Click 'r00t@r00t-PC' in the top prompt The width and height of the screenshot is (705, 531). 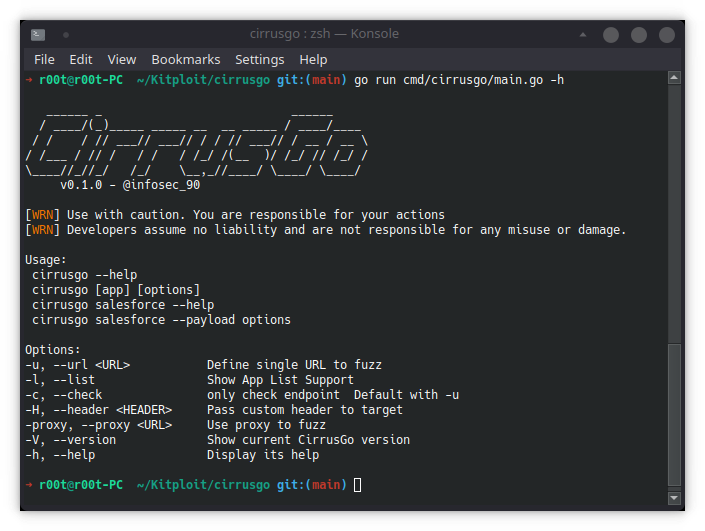(x=81, y=80)
